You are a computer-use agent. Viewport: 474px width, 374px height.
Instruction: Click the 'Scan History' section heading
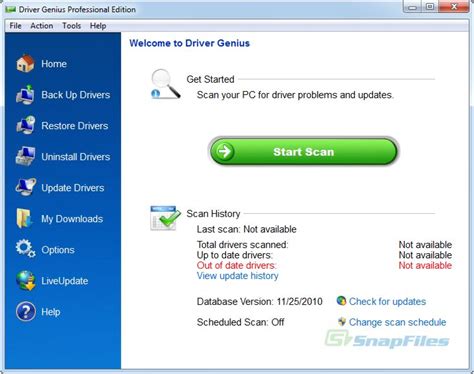click(213, 213)
